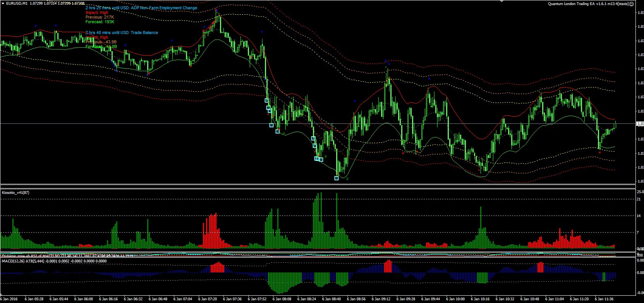644x303 pixels.
Task: Click the 6 Jan 08:08 time label
Action: (282, 299)
